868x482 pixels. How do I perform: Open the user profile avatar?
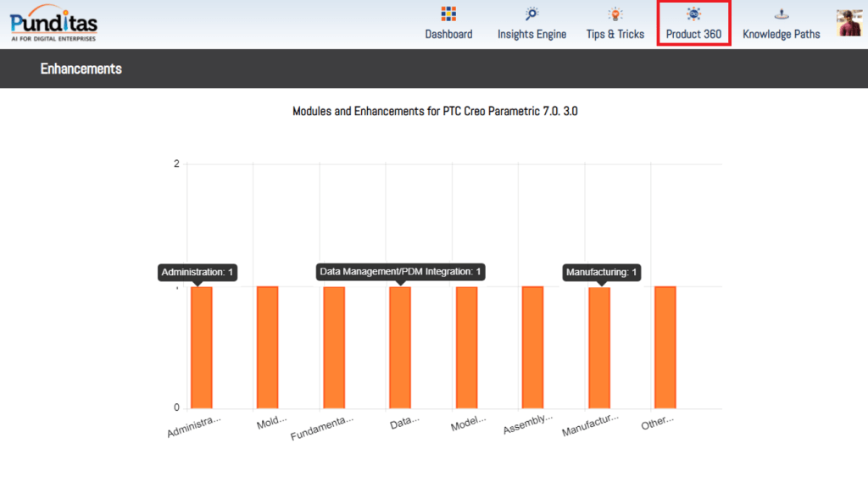[x=849, y=23]
